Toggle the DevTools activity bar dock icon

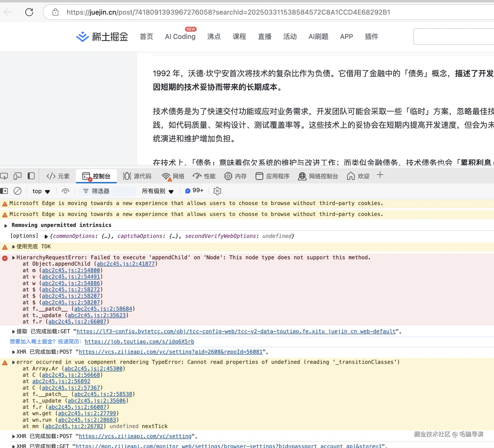click(x=31, y=176)
